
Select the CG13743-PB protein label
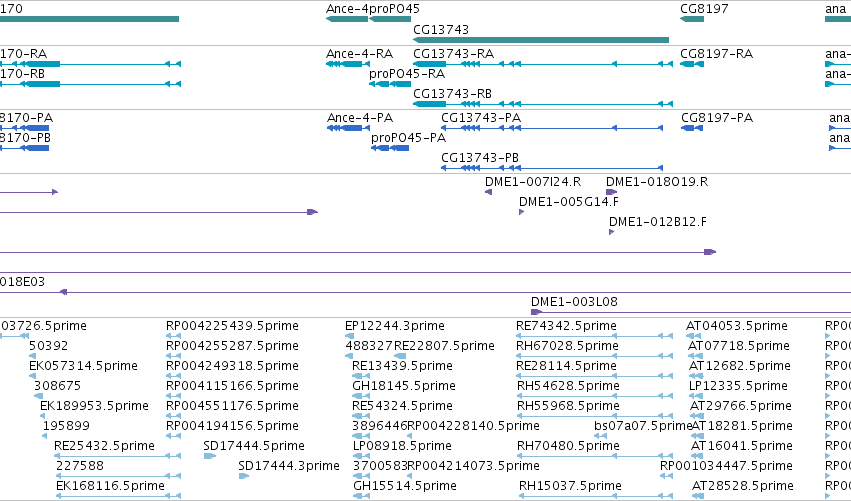(x=480, y=158)
